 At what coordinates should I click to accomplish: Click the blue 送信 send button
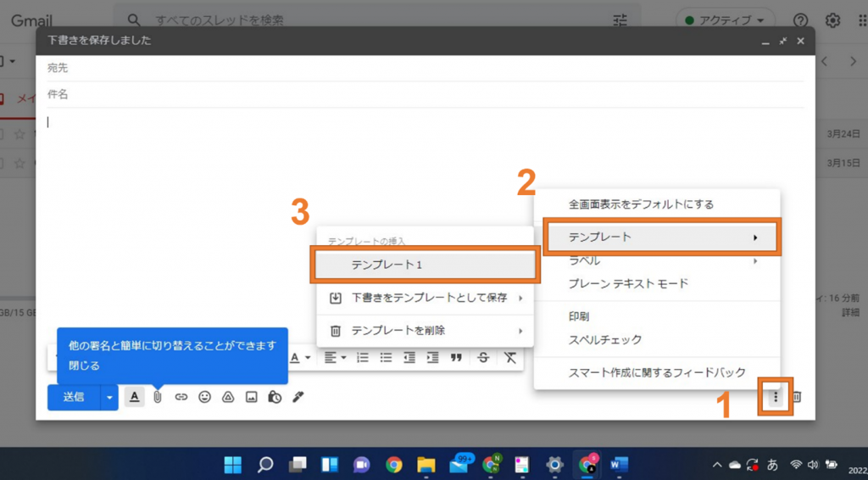74,397
